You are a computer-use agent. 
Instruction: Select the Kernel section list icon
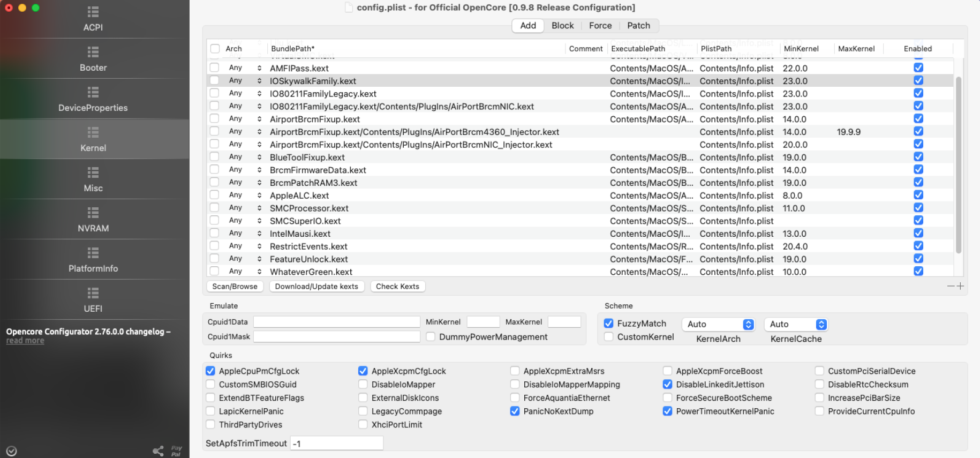coord(93,132)
